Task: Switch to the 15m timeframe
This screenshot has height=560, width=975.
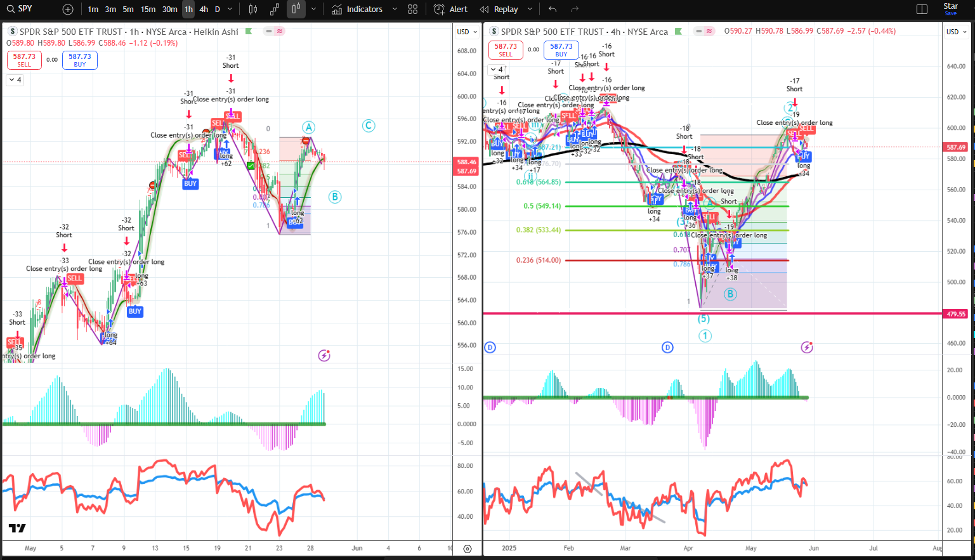Action: coord(148,10)
